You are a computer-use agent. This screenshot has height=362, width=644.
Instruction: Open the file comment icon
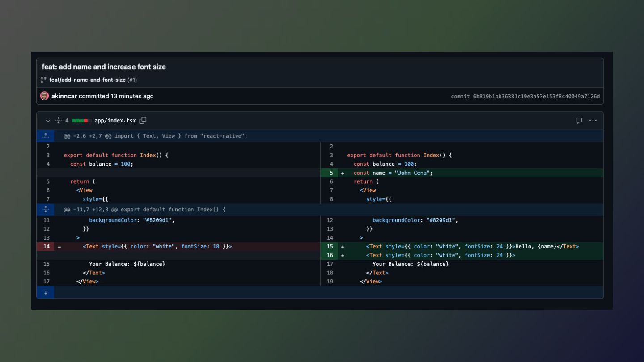pyautogui.click(x=579, y=121)
